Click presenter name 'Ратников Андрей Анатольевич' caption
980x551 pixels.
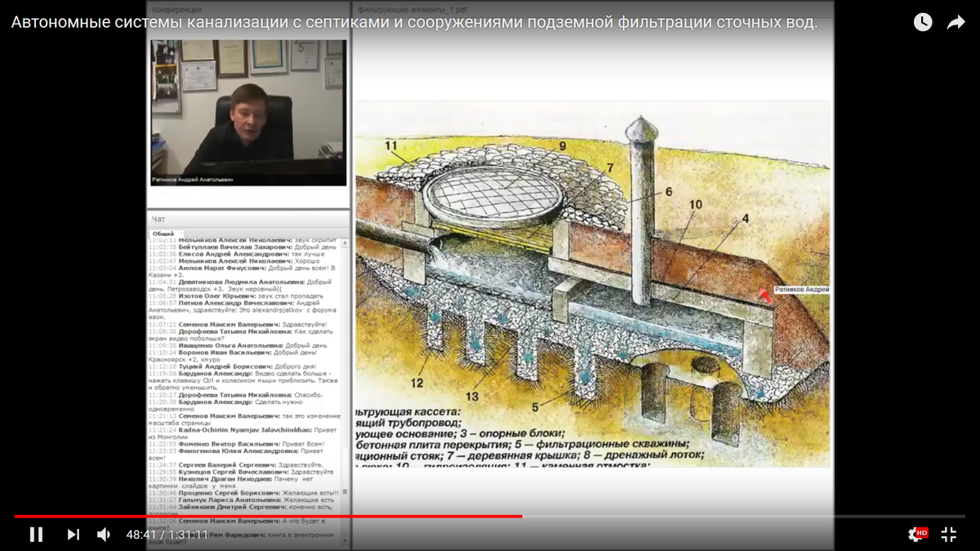(x=193, y=180)
